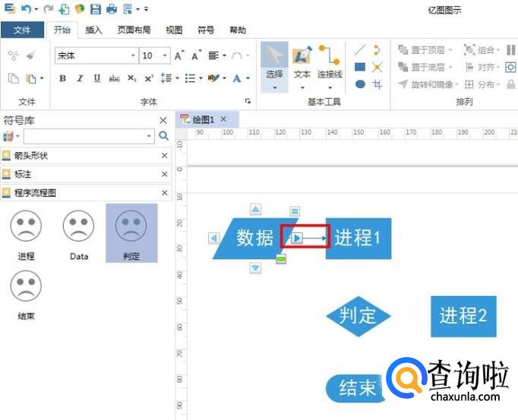Expand the 标注 library section
The image size is (518, 420).
[x=86, y=174]
